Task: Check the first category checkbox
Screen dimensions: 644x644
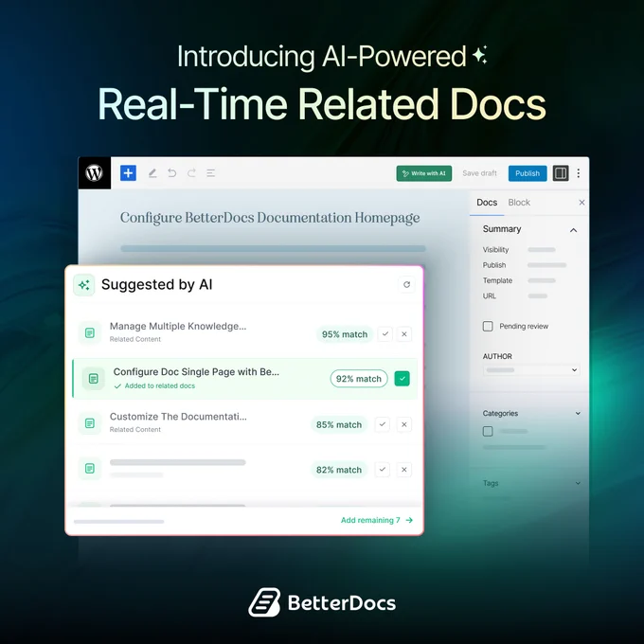Action: tap(488, 431)
